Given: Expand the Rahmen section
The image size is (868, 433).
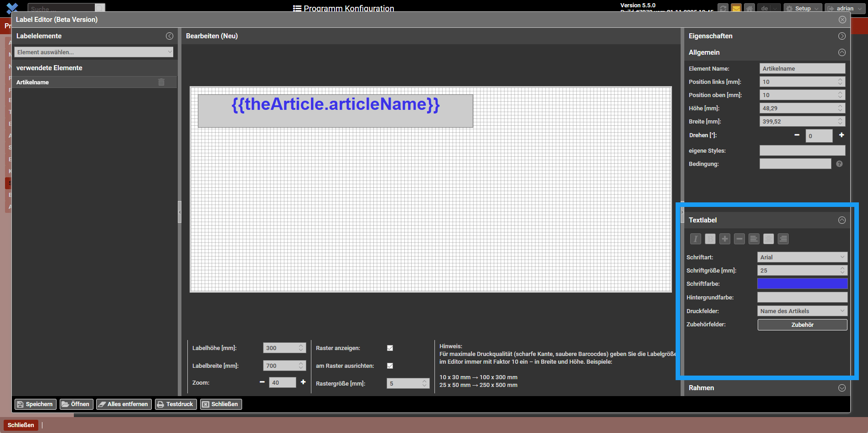Looking at the screenshot, I should click(842, 388).
